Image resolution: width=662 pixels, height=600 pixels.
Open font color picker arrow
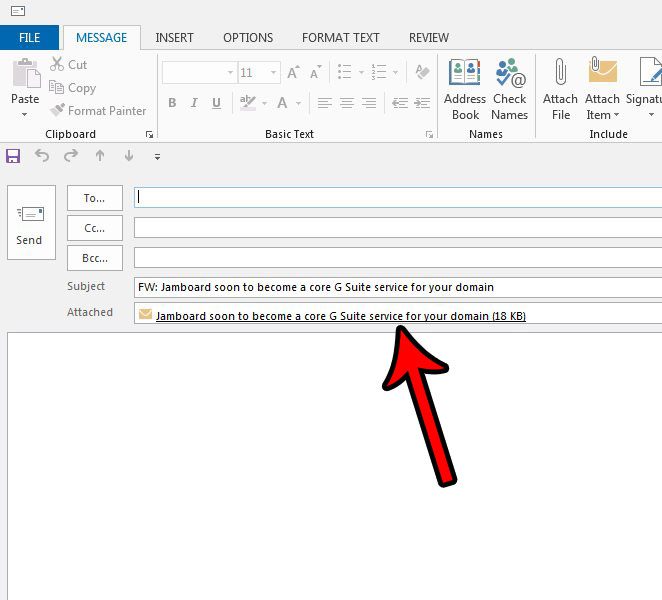click(x=298, y=103)
